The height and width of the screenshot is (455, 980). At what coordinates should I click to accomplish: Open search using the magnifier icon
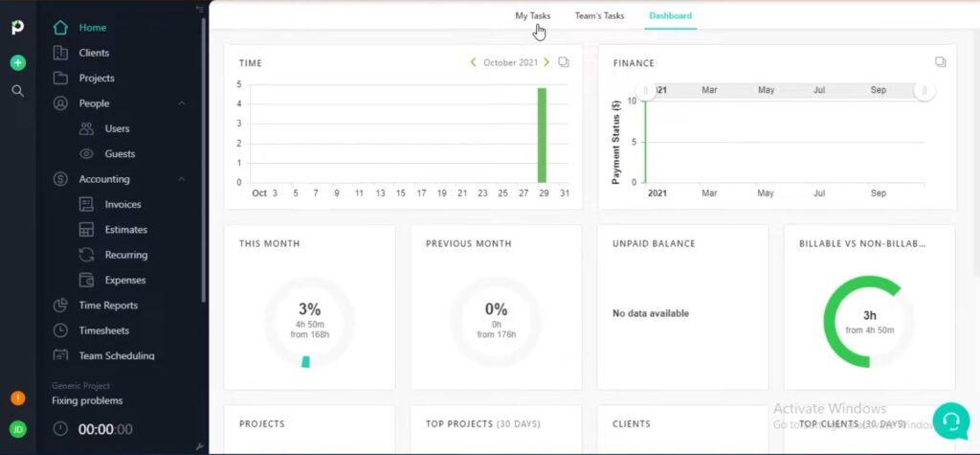coord(18,91)
